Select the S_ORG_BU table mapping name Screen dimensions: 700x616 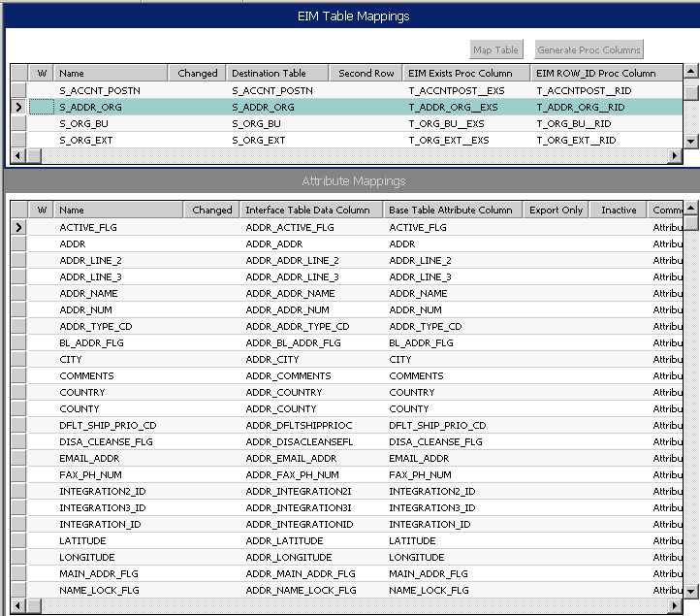click(x=83, y=124)
